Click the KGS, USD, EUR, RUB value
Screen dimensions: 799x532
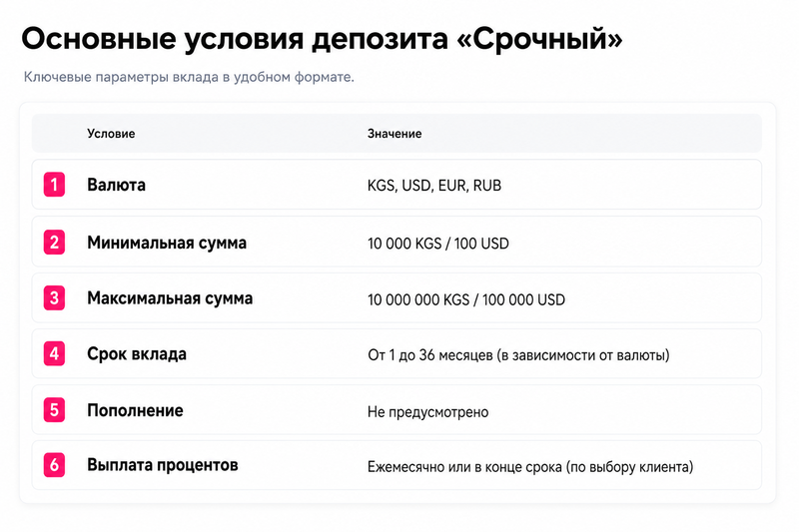pyautogui.click(x=434, y=186)
